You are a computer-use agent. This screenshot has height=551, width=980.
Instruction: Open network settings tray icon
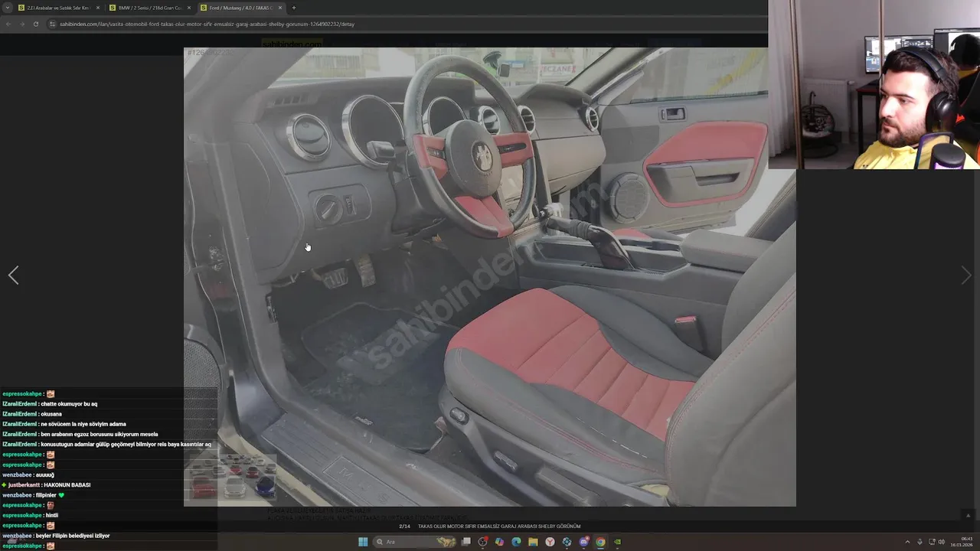(x=931, y=542)
